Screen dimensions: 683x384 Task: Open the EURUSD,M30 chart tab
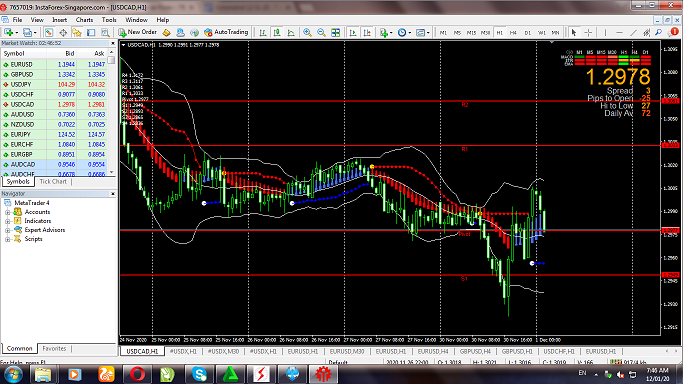(347, 351)
